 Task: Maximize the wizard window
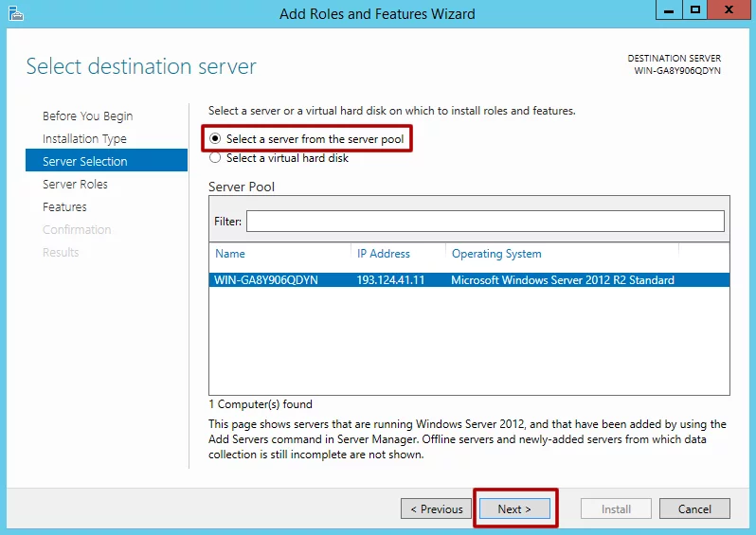pyautogui.click(x=695, y=10)
